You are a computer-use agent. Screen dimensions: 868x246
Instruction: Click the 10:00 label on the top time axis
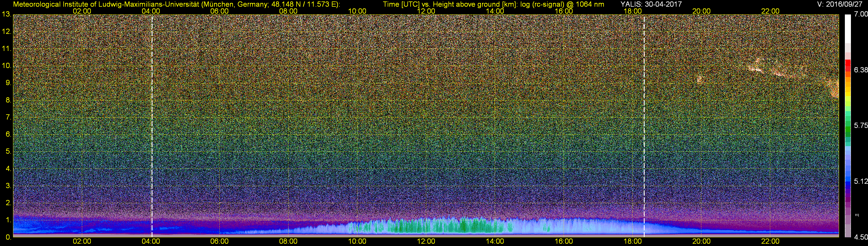pyautogui.click(x=357, y=11)
